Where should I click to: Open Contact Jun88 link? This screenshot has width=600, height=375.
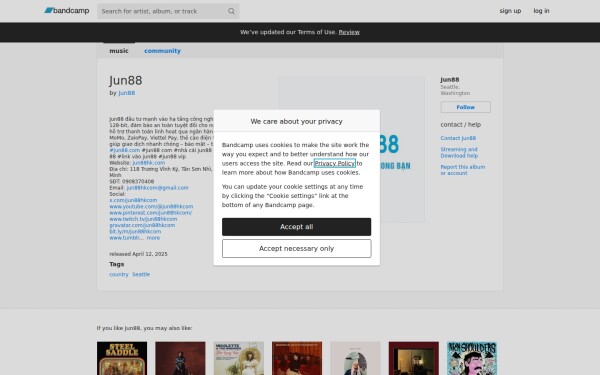click(x=458, y=138)
